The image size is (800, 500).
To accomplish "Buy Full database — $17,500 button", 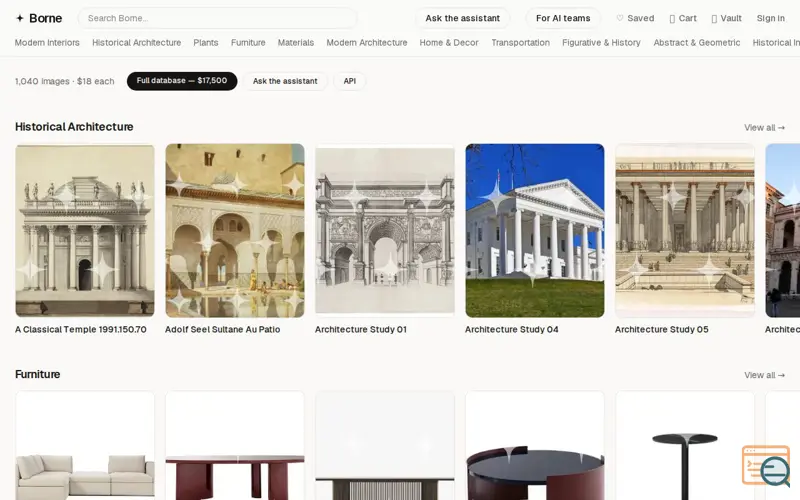I will pos(182,81).
